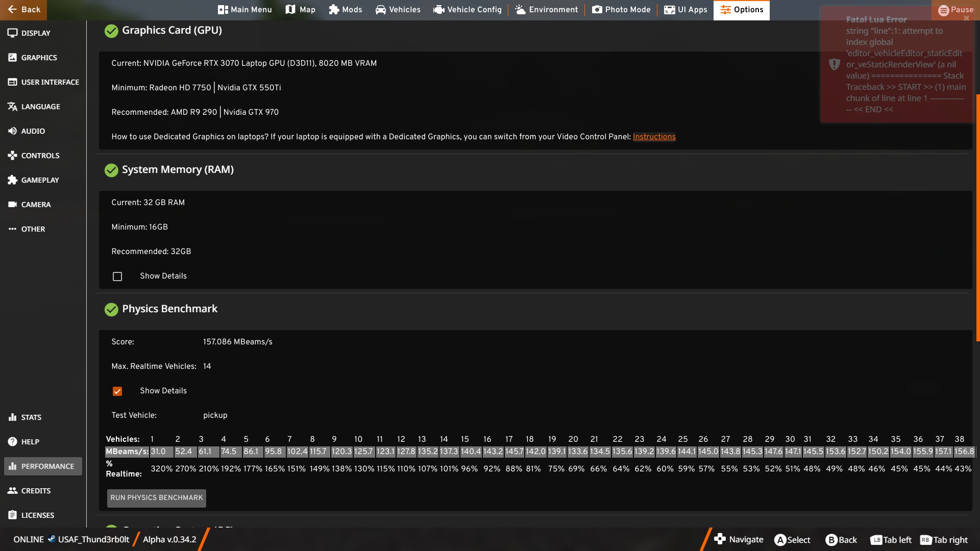This screenshot has height=551, width=980.
Task: Click the Controls gamepad icon
Action: [12, 156]
